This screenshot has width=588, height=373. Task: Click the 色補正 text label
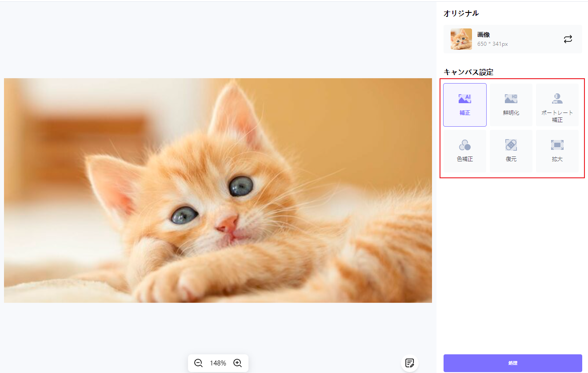click(464, 159)
